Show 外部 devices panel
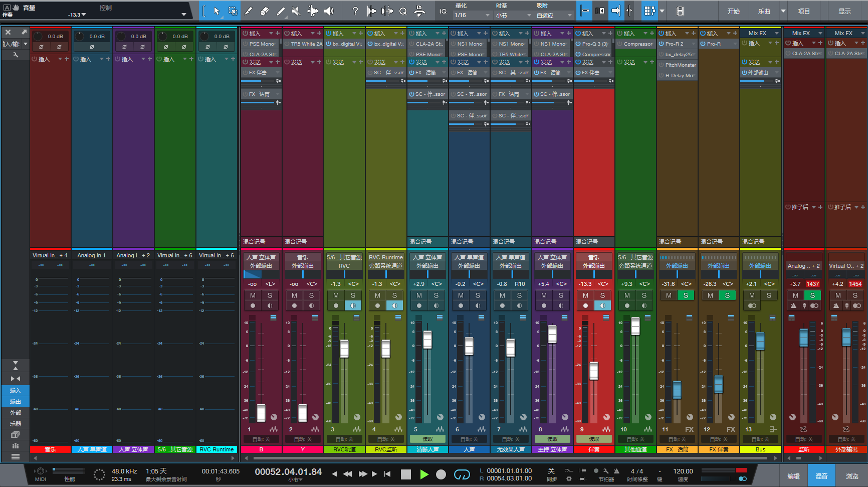 16,412
